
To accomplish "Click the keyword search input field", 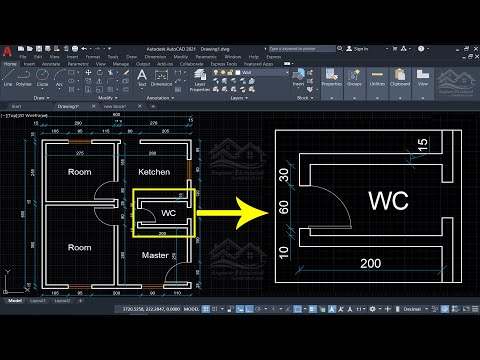I will click(302, 49).
